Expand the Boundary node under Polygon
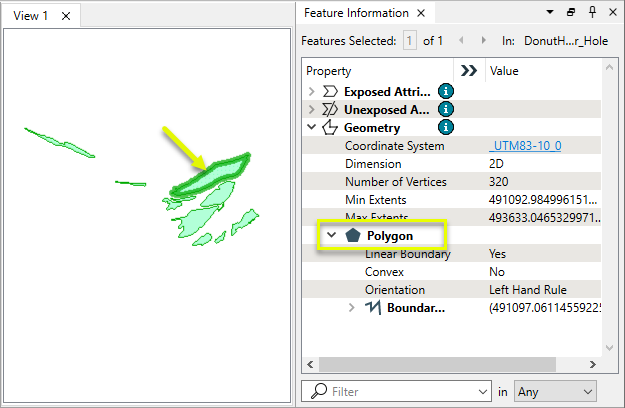Image resolution: width=625 pixels, height=408 pixels. pos(351,308)
